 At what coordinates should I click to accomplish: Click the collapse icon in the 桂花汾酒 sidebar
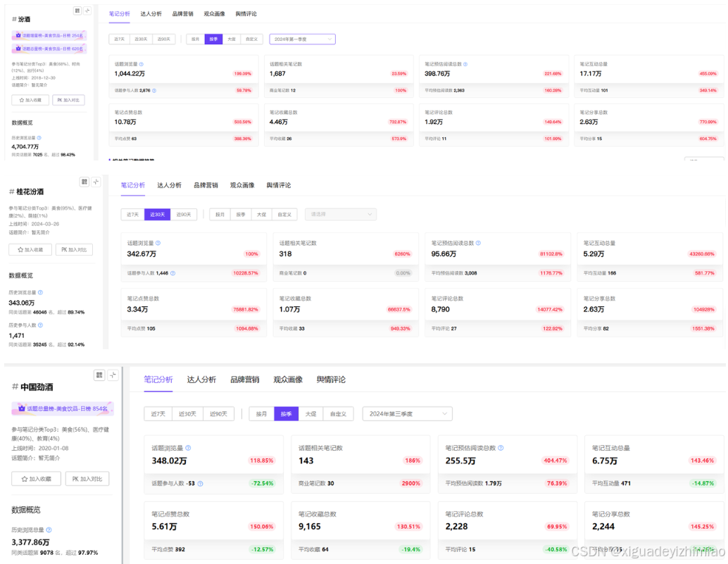96,182
